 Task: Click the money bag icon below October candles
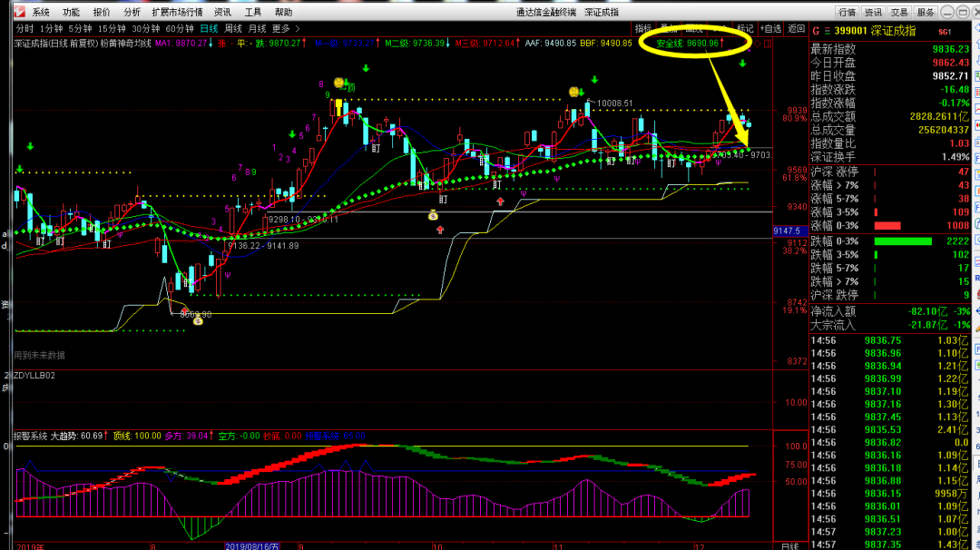tap(433, 216)
